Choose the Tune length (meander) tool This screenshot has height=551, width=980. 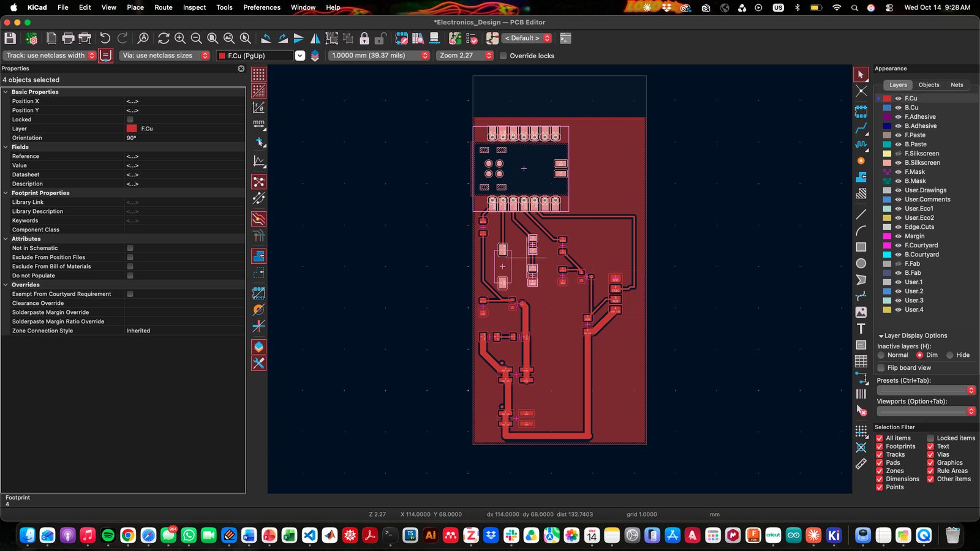click(861, 145)
